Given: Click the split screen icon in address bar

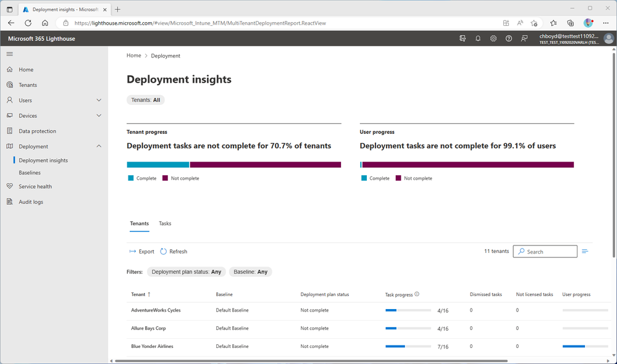Looking at the screenshot, I should (x=506, y=23).
